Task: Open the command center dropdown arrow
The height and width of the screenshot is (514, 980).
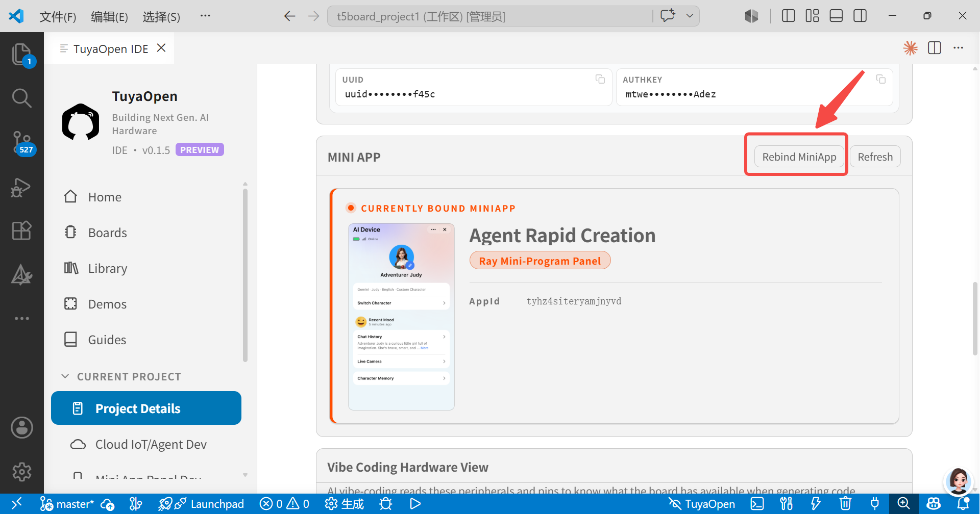Action: (x=690, y=16)
